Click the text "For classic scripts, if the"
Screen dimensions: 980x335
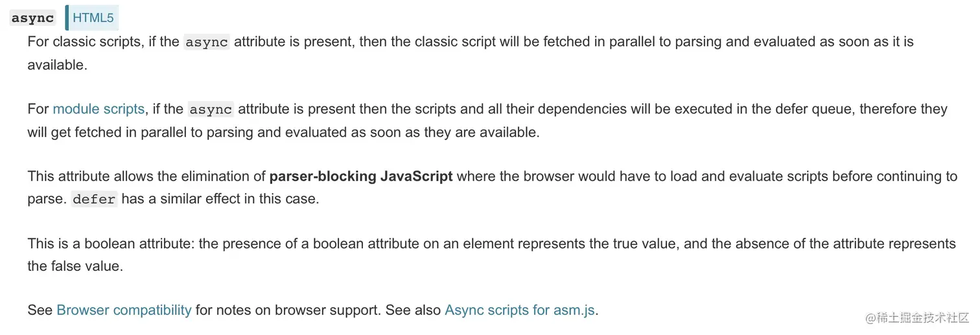pyautogui.click(x=104, y=41)
